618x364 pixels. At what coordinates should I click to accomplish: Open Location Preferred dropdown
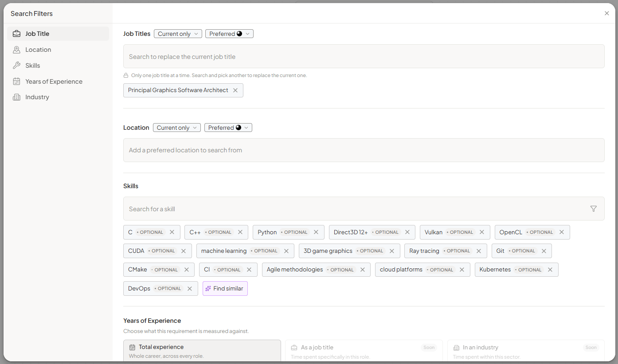pos(228,128)
